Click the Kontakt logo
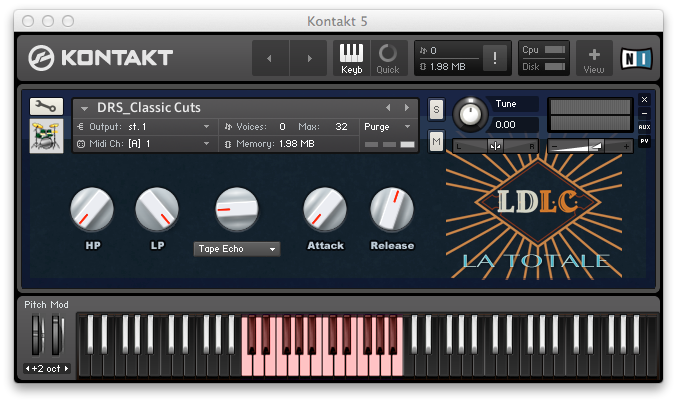Image resolution: width=677 pixels, height=403 pixels. [101, 58]
